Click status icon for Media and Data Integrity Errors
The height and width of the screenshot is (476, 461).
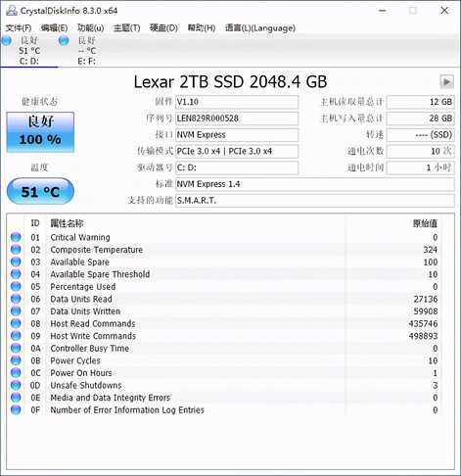click(16, 398)
